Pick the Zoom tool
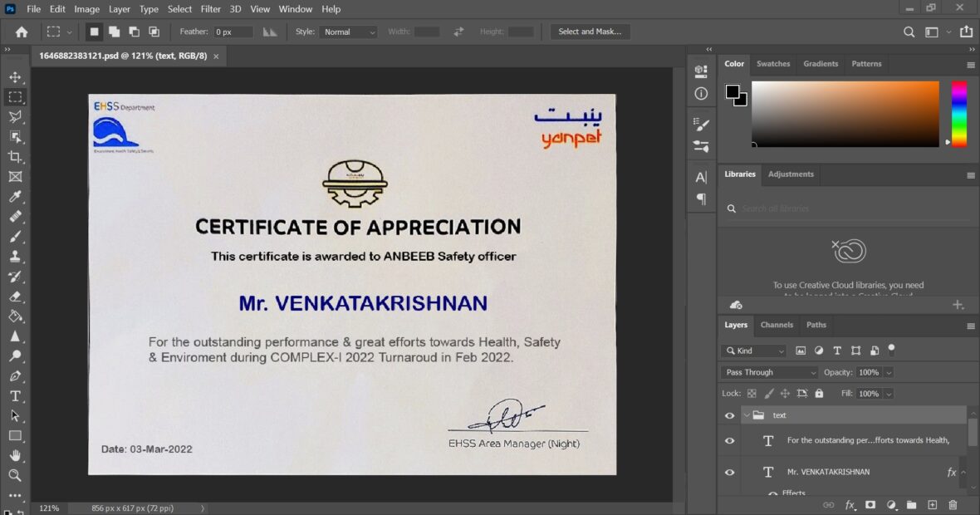Viewport: 980px width, 515px height. coord(17,475)
